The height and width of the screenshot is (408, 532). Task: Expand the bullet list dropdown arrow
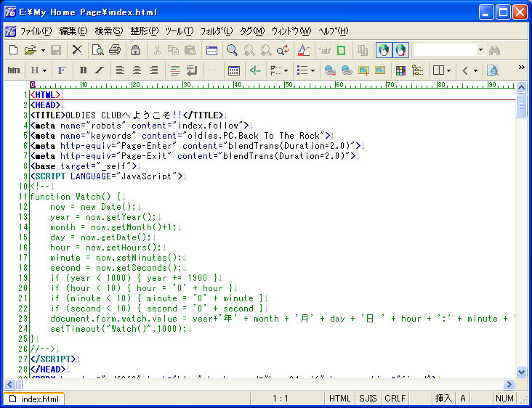tap(312, 70)
